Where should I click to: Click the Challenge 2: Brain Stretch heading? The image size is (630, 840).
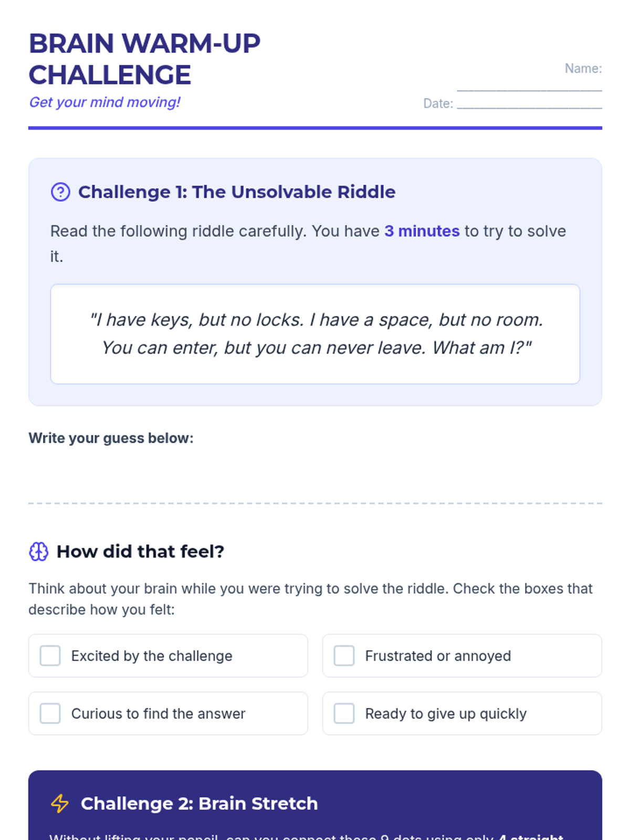(x=199, y=804)
